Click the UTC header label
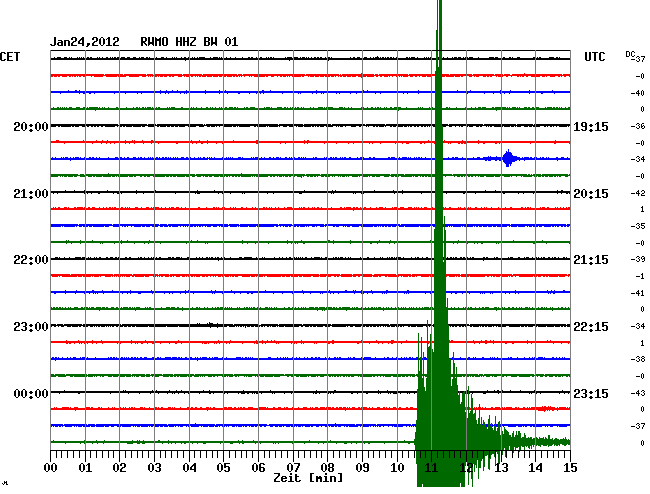The width and height of the screenshot is (650, 494). click(x=595, y=57)
